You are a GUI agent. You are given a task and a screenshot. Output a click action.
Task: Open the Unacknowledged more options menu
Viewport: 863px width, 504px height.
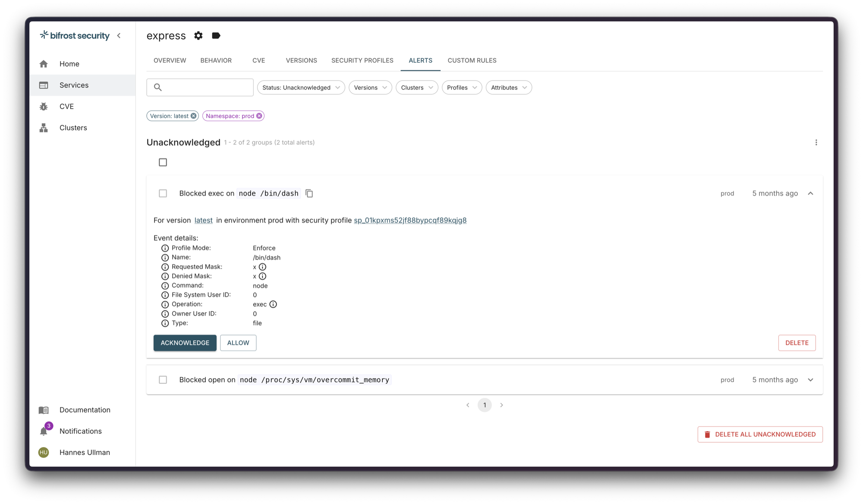coord(816,142)
